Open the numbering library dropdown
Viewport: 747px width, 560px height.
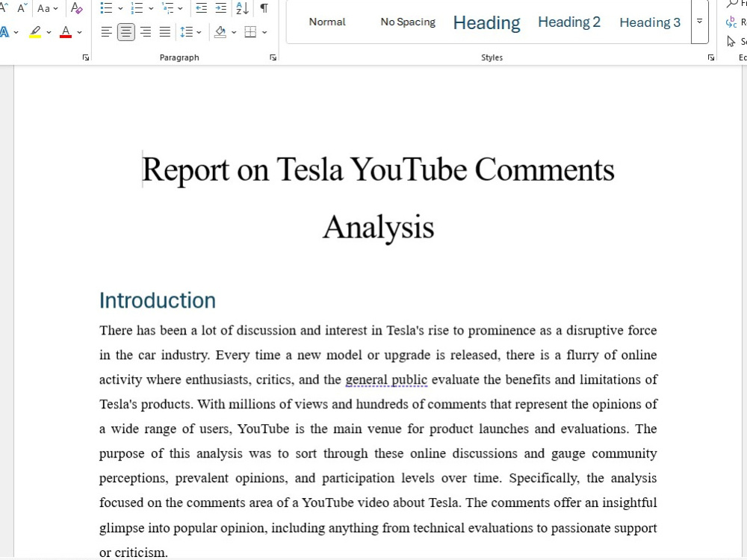151,8
